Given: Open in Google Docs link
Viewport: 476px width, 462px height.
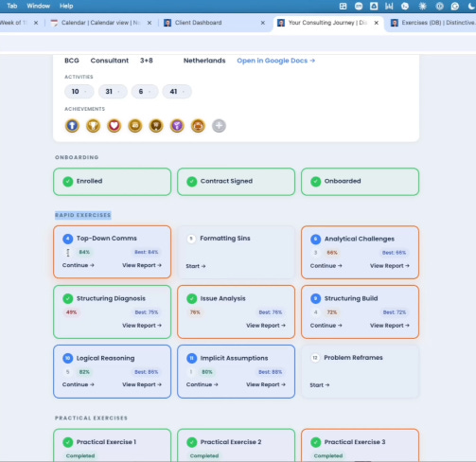Looking at the screenshot, I should pyautogui.click(x=276, y=61).
